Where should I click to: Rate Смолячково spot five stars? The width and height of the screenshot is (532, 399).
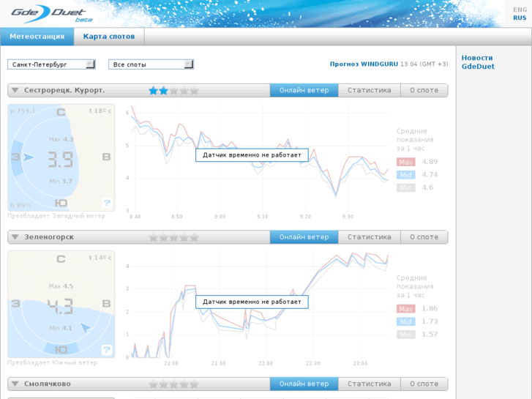pyautogui.click(x=194, y=384)
